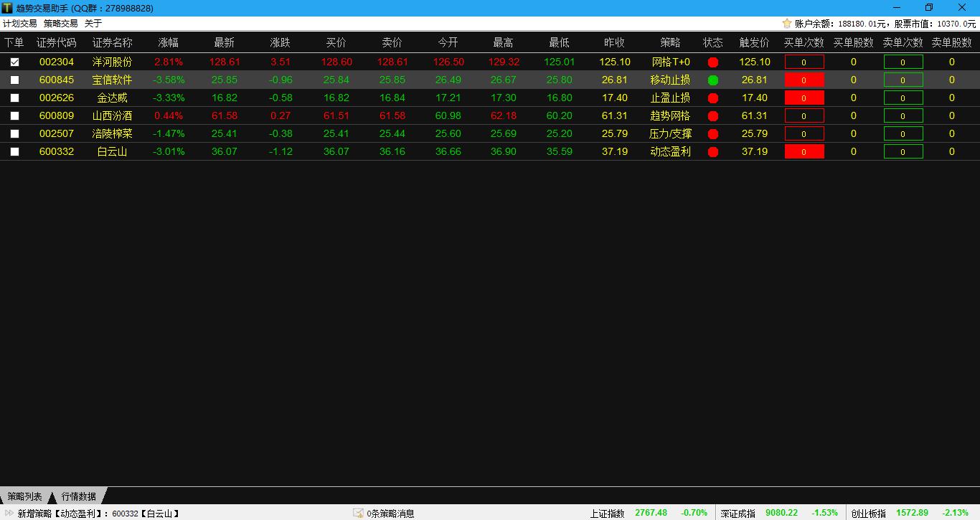
Task: Uncheck the order checkbox for 002304
Action: coord(14,62)
